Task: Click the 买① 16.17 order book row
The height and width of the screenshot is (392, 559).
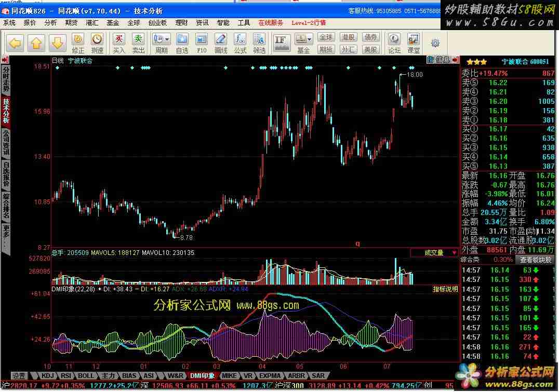Action: click(508, 129)
